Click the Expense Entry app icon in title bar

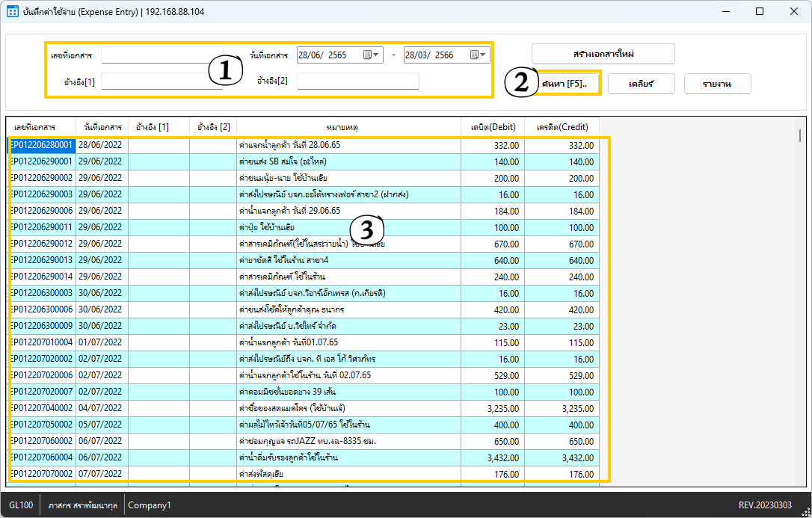tap(12, 12)
